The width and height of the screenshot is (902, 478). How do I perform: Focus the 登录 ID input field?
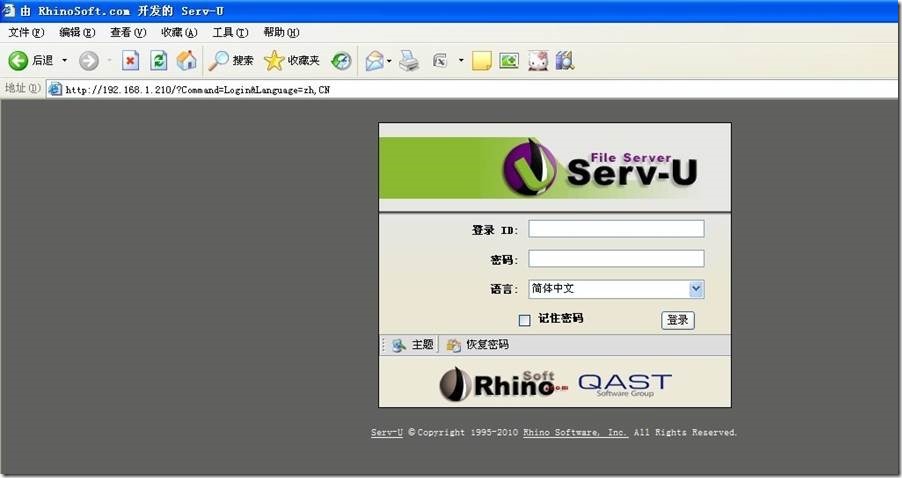(616, 229)
